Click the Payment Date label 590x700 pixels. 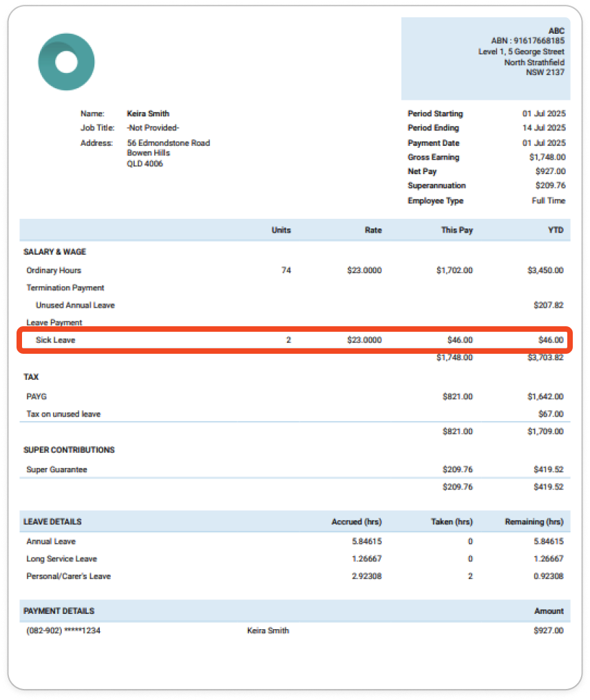[x=433, y=143]
